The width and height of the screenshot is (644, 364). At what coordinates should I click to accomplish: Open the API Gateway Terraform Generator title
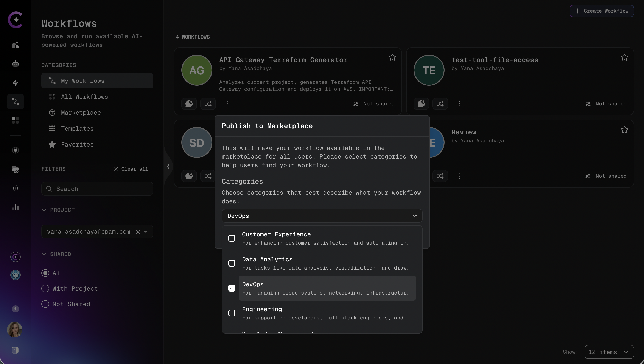283,60
